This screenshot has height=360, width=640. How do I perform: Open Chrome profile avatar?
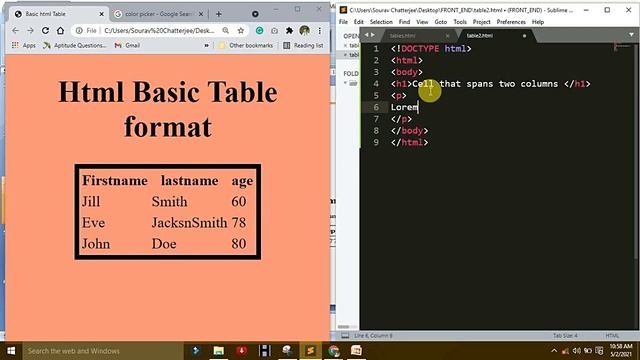point(304,31)
